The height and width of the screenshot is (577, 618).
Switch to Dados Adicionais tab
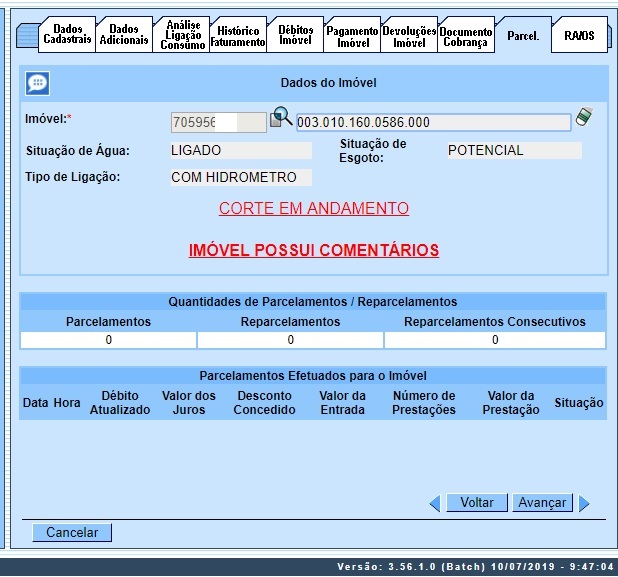pos(124,35)
